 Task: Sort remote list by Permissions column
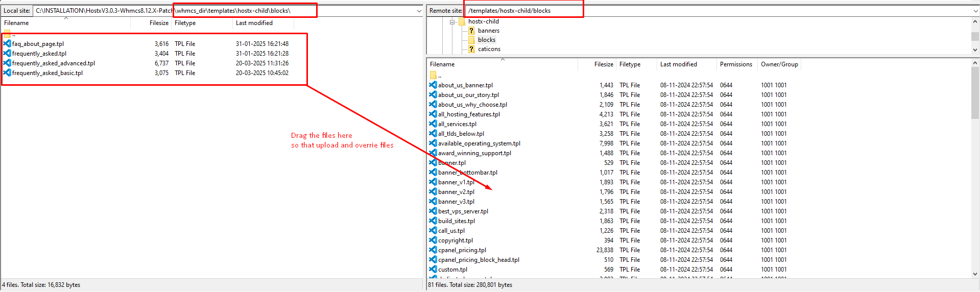click(x=735, y=64)
